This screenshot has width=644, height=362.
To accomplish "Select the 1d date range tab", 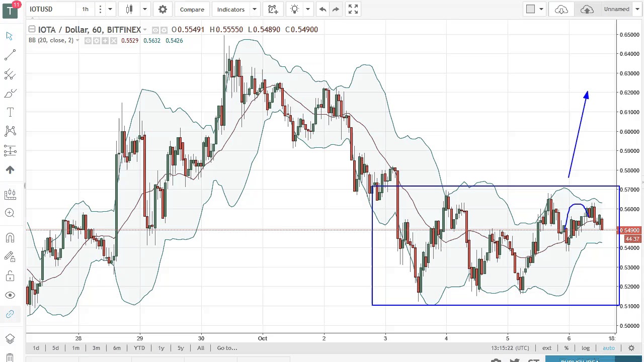I will [36, 348].
